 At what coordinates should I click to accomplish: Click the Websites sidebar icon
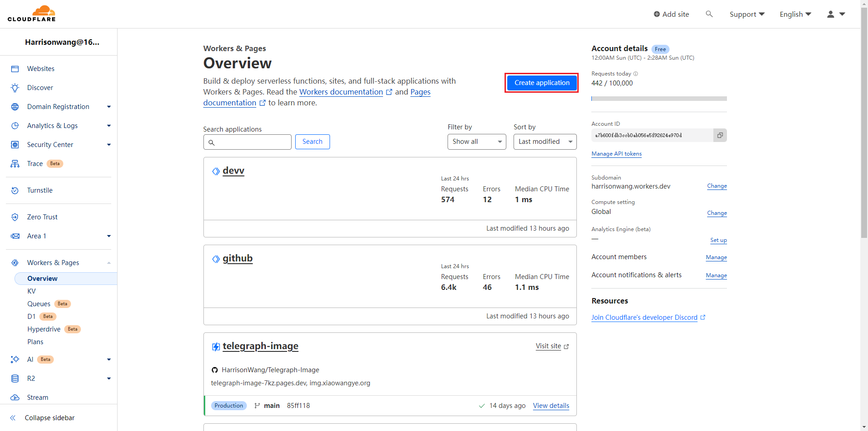(15, 69)
